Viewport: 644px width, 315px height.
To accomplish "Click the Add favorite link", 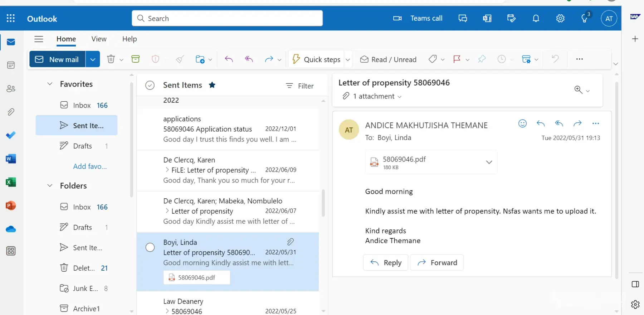I will coord(90,166).
